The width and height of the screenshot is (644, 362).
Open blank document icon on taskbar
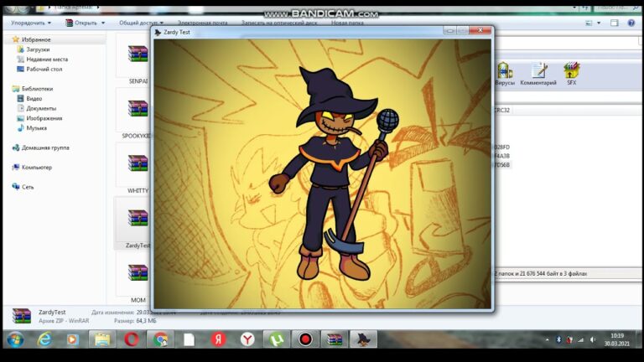pos(189,339)
